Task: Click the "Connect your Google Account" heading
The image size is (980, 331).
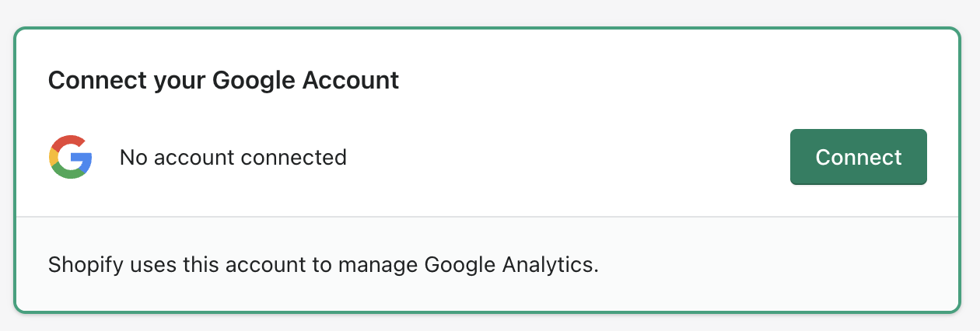Action: click(x=223, y=80)
